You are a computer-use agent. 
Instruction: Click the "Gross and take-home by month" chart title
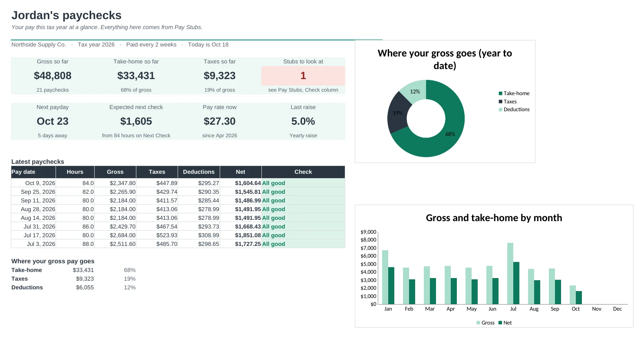(x=494, y=218)
